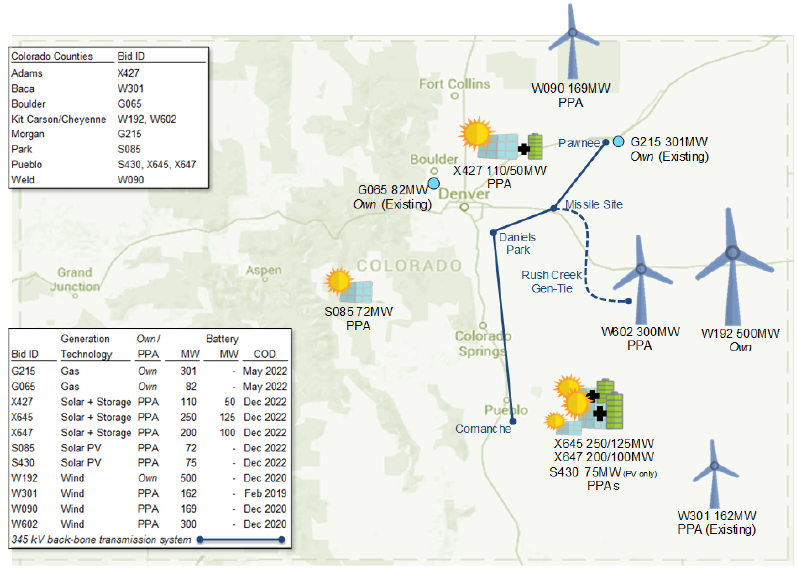
Task: Click the 'Pawnee' label
Action: pos(579,143)
